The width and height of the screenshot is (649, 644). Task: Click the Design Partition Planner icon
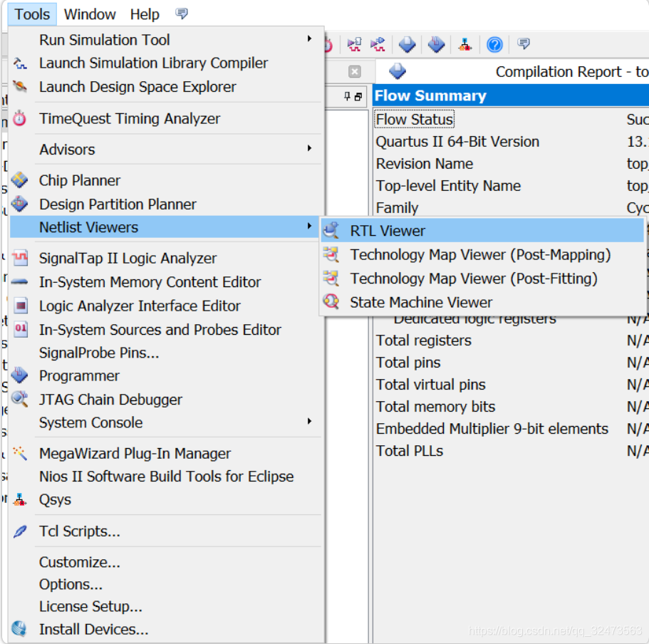[x=20, y=204]
